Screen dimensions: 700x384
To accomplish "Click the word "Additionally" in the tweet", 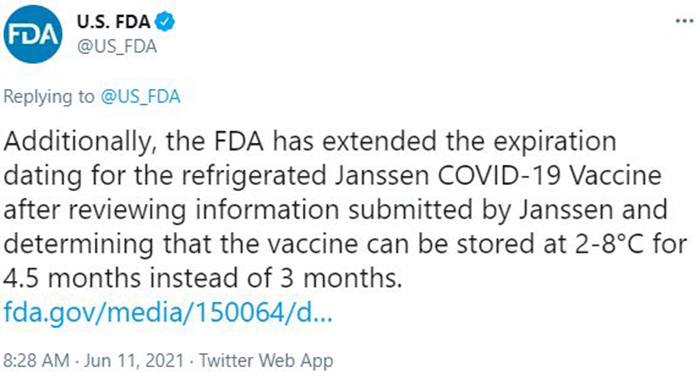I will [78, 142].
